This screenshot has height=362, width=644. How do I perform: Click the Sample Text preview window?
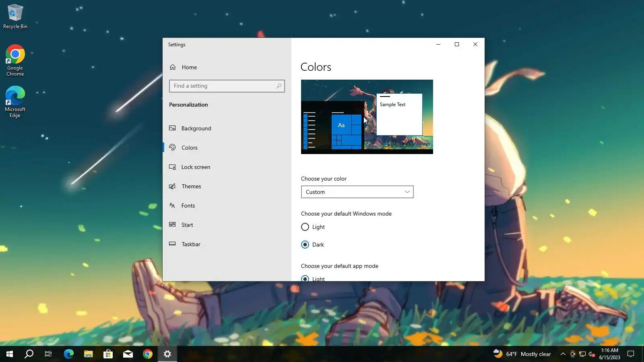(x=399, y=115)
